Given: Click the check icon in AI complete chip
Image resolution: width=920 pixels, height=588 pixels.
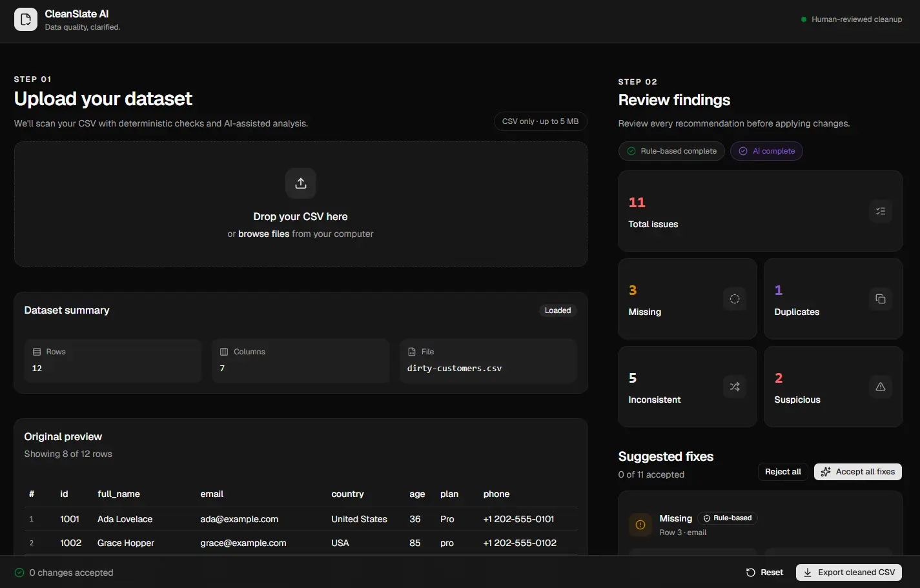Looking at the screenshot, I should click(x=743, y=151).
